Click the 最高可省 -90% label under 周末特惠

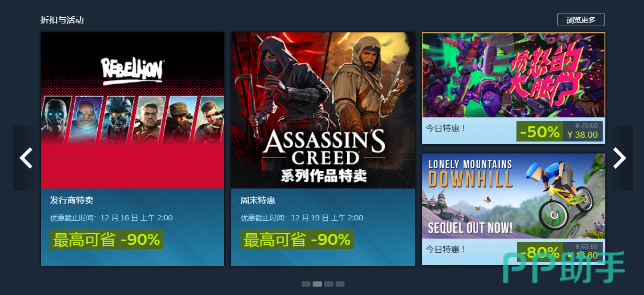[x=297, y=240]
